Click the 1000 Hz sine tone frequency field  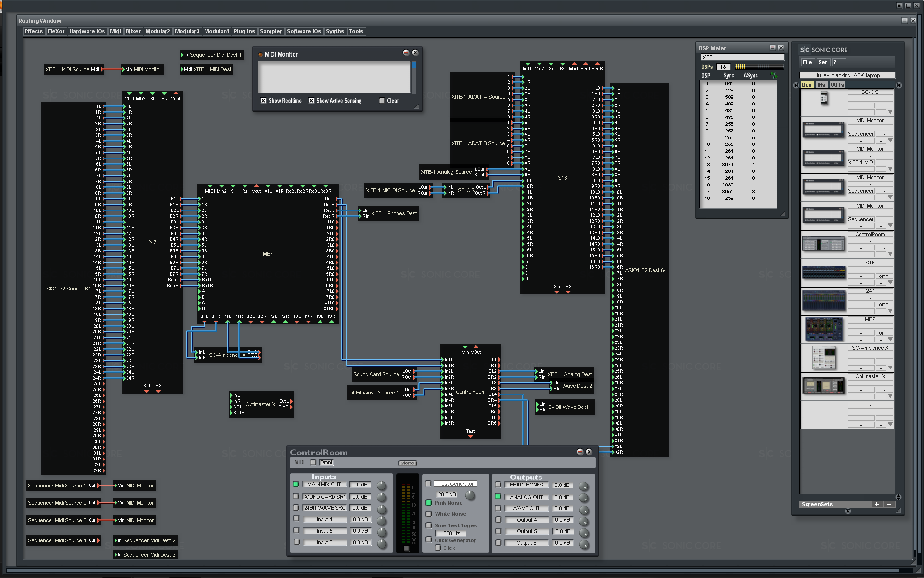point(449,533)
